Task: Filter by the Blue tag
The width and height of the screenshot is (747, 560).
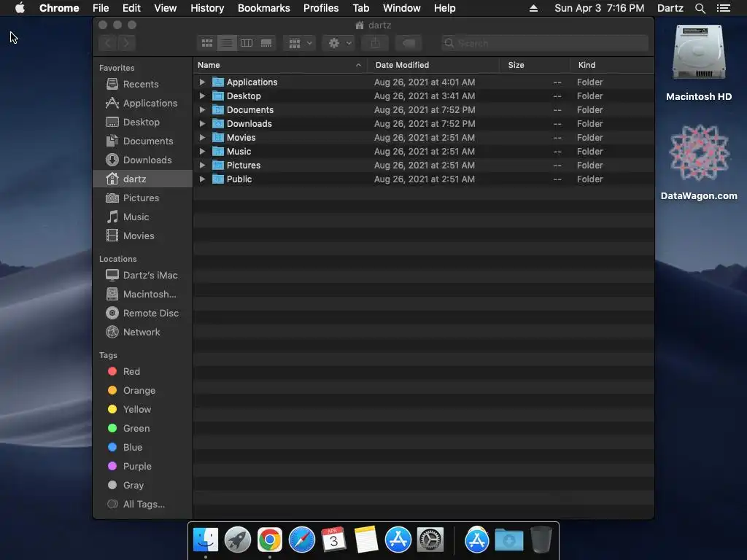Action: (x=142, y=448)
